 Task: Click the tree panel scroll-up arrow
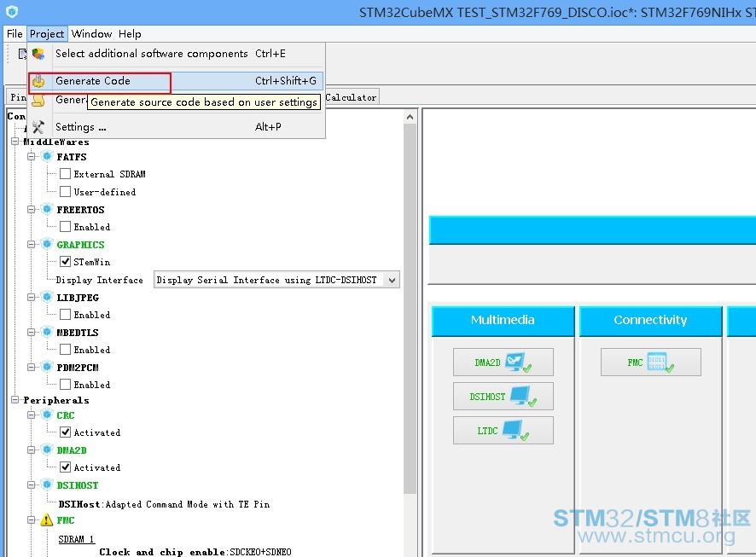tap(410, 117)
